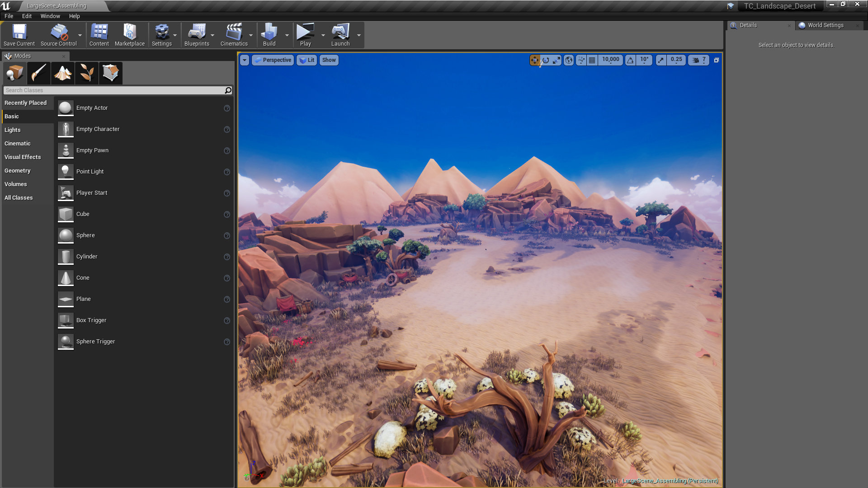Close the Modes panel tab
The width and height of the screenshot is (868, 488).
point(64,56)
